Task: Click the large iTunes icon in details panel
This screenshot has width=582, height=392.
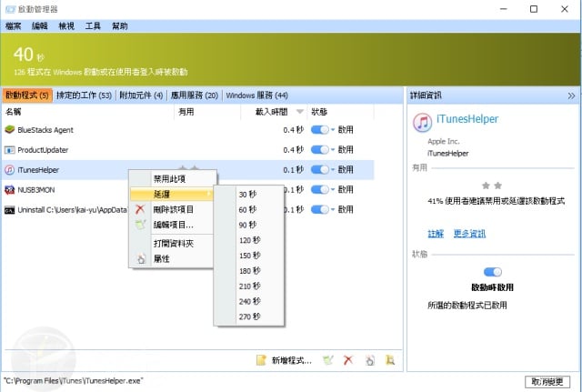Action: [422, 122]
